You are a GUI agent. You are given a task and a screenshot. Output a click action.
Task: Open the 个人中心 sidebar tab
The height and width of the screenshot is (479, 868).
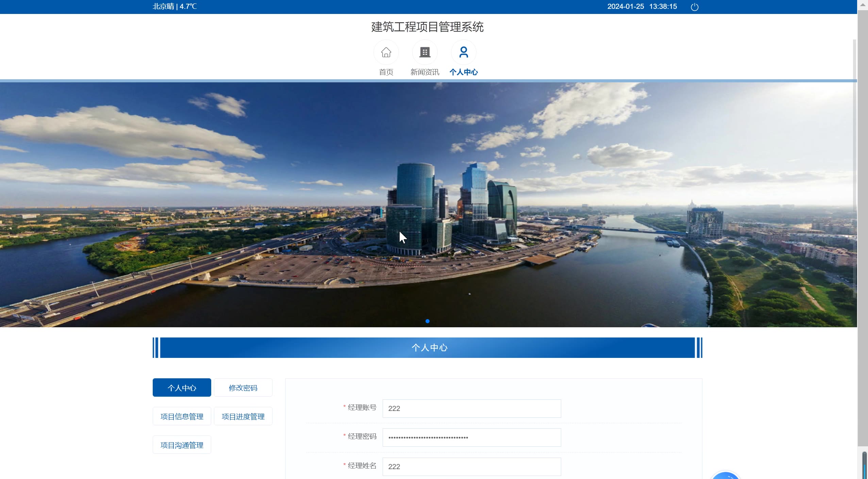[182, 387]
